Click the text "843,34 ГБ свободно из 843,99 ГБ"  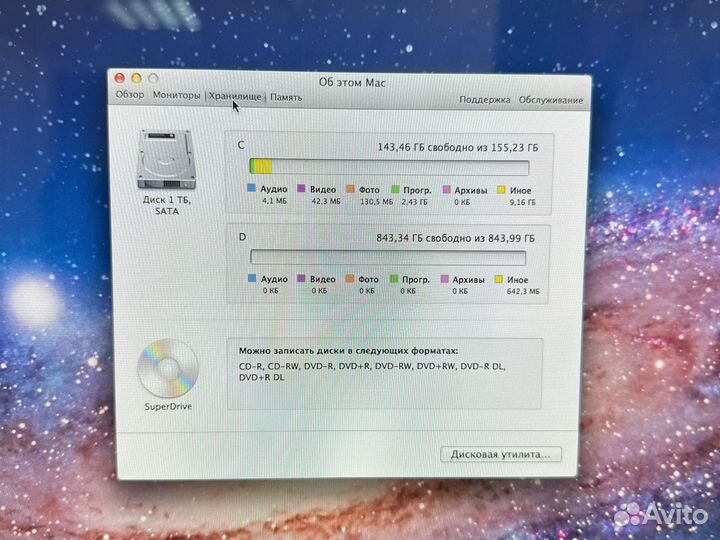pyautogui.click(x=456, y=238)
